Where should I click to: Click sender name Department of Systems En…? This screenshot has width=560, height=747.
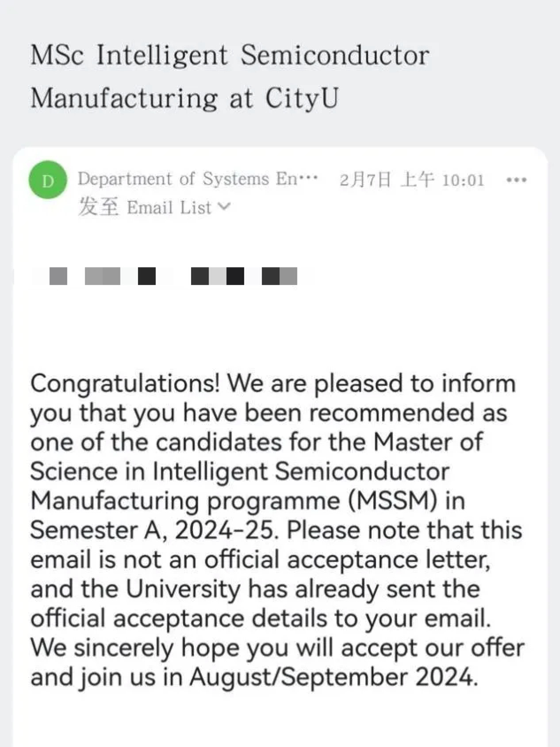(197, 179)
